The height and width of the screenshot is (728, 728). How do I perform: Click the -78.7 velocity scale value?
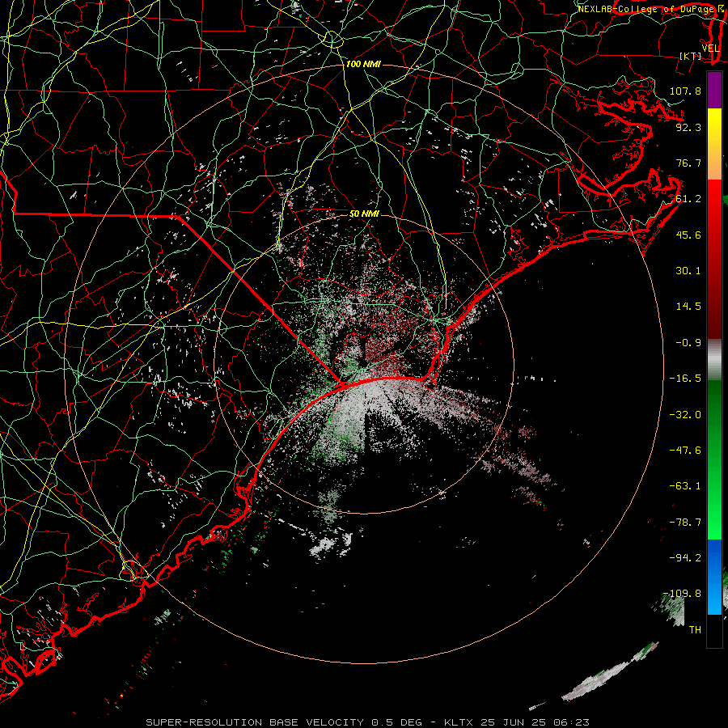(685, 523)
